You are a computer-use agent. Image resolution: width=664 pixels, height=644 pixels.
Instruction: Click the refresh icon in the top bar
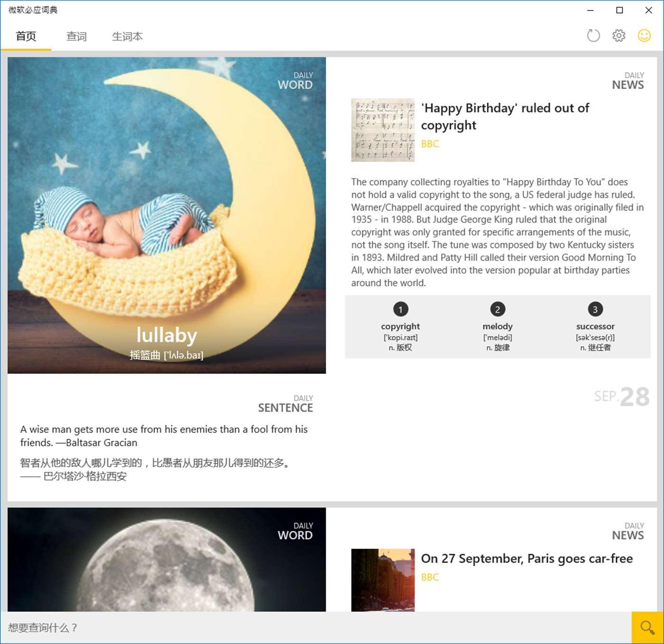coord(593,36)
